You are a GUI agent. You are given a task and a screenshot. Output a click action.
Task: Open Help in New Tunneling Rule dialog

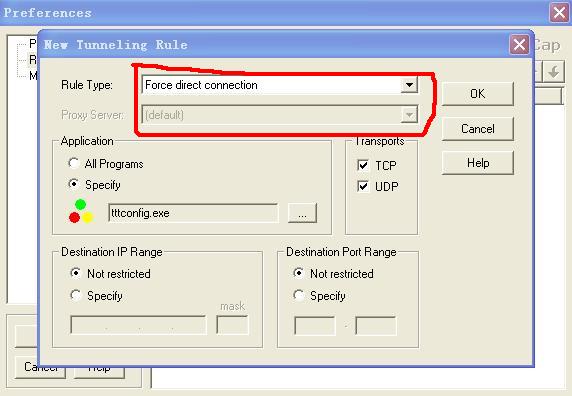(x=478, y=163)
